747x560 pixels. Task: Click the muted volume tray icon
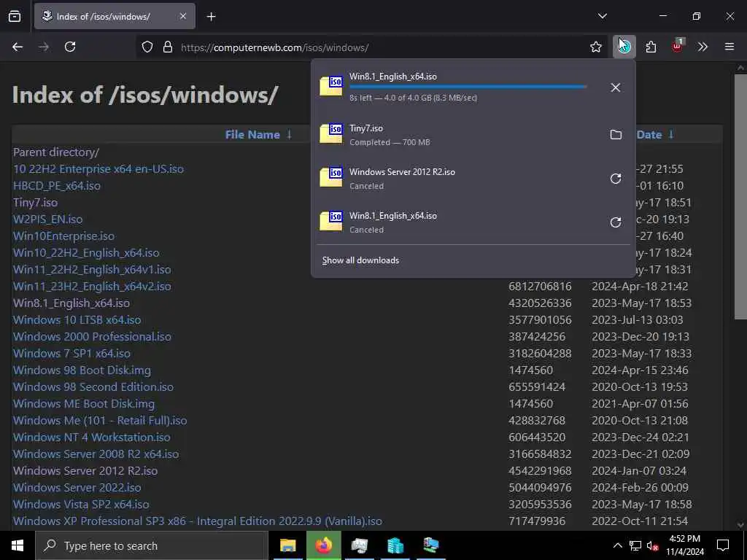tap(652, 546)
